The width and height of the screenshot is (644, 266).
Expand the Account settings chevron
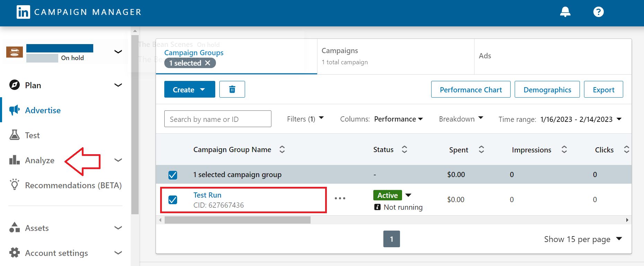[118, 253]
